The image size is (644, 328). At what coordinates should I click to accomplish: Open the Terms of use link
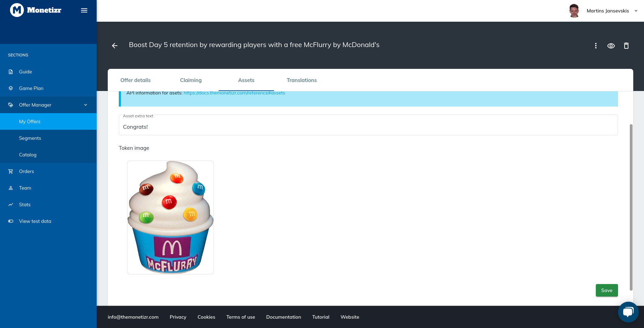click(x=241, y=317)
